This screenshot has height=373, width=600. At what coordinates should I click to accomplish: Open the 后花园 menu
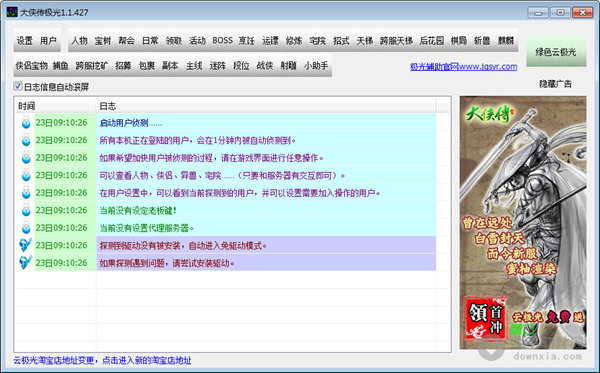[432, 41]
